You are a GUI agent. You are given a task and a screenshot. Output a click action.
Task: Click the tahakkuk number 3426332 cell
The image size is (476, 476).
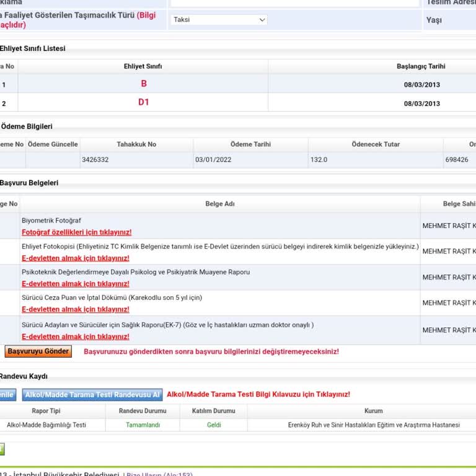95,160
